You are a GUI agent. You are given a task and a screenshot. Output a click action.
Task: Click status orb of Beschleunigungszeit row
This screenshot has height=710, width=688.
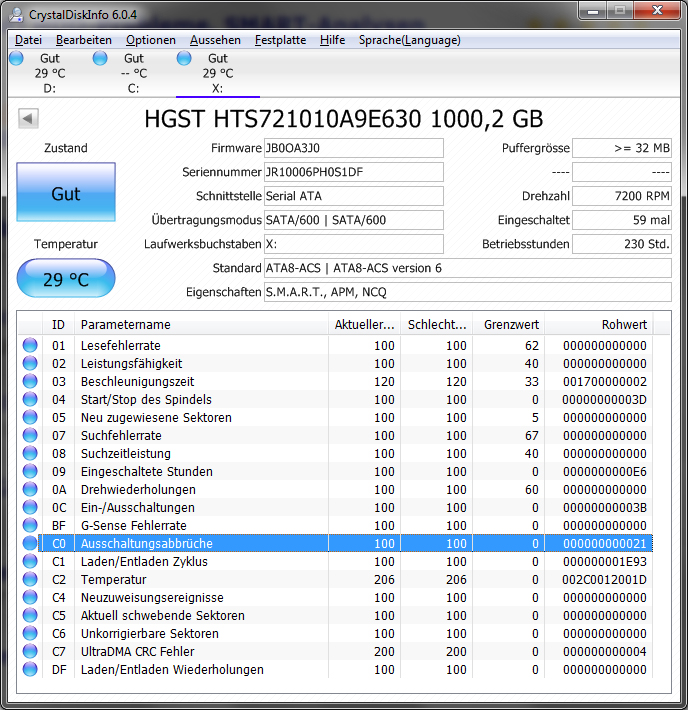tap(30, 381)
